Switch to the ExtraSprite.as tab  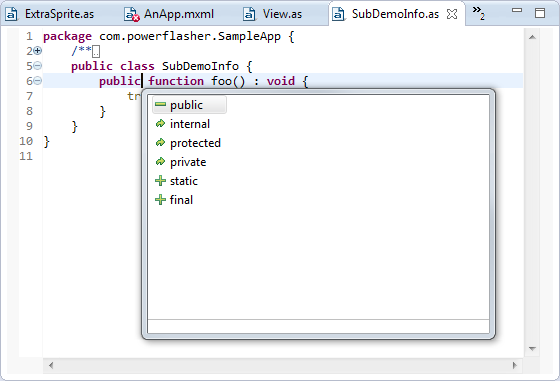point(50,14)
